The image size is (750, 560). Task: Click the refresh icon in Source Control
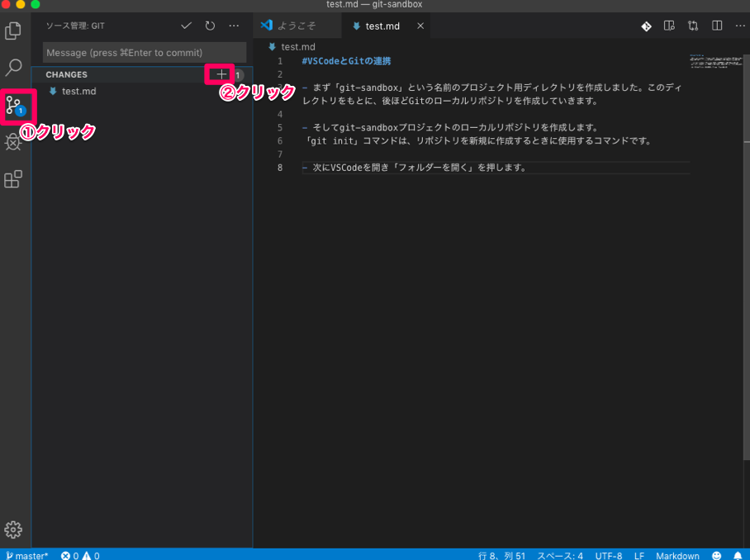pos(210,26)
